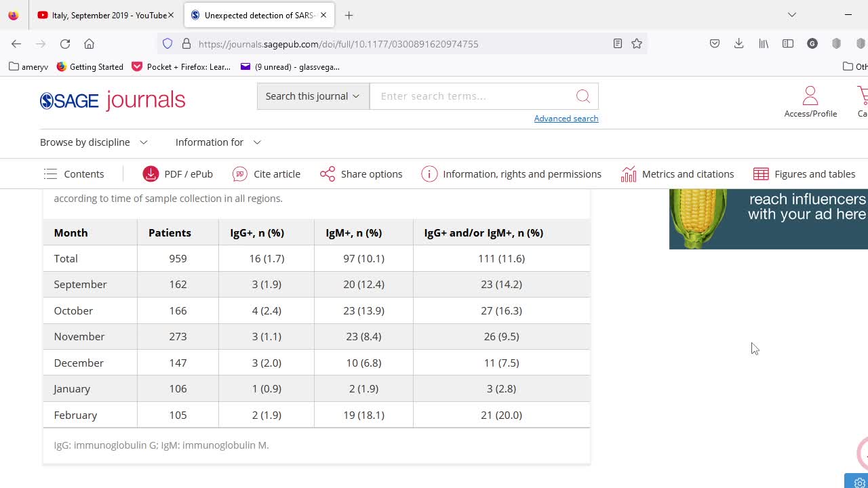Toggle reader view icon in address bar
The width and height of the screenshot is (868, 488).
(x=617, y=43)
